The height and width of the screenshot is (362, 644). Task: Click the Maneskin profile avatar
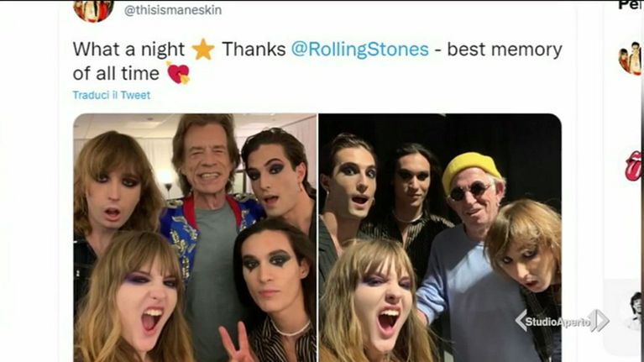pos(92,9)
